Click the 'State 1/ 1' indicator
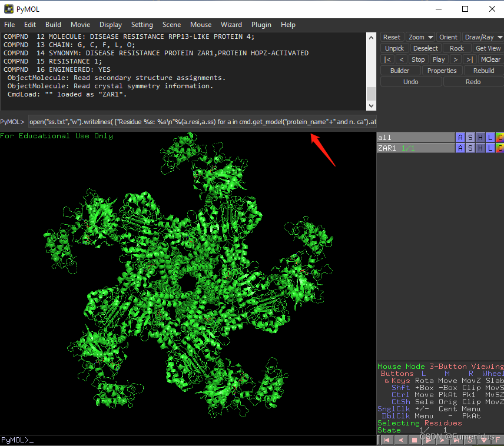Image resolution: width=504 pixels, height=446 pixels. (412, 430)
